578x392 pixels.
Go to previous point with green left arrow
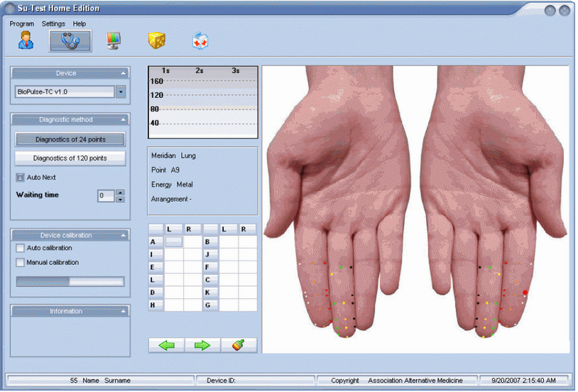click(x=167, y=345)
